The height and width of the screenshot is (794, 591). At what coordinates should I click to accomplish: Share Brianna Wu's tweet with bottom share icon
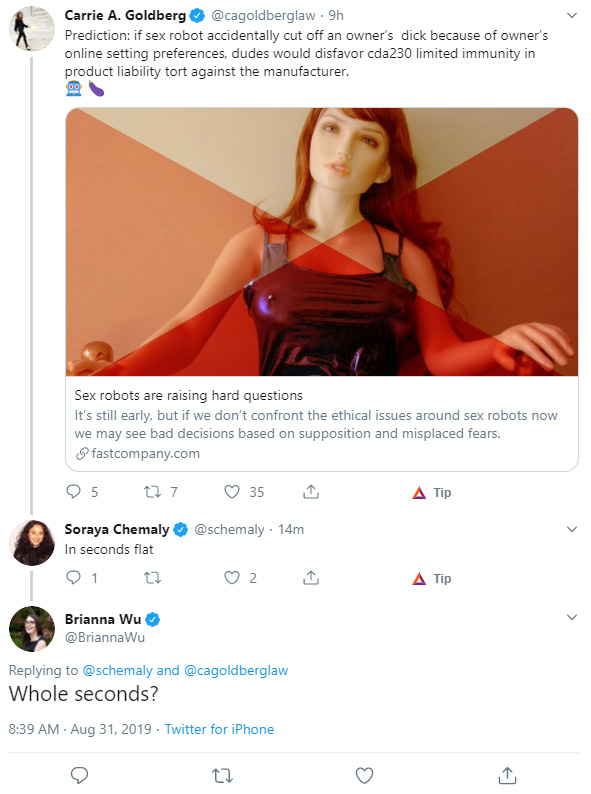507,775
